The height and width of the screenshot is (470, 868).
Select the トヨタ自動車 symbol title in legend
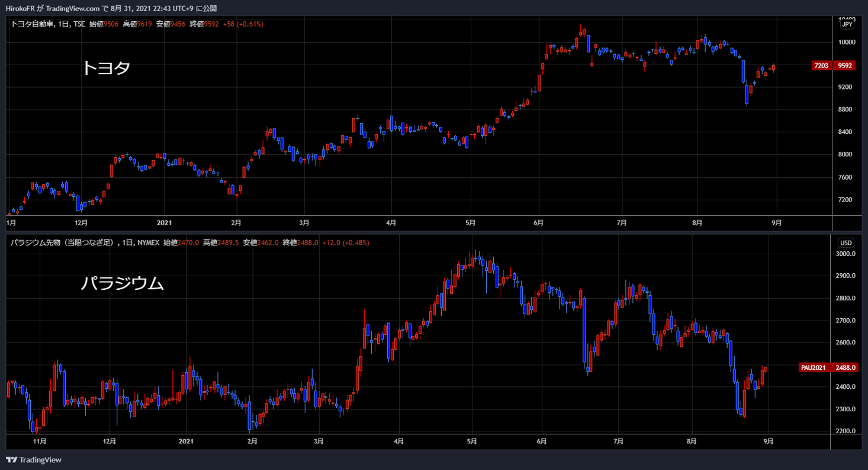point(32,24)
